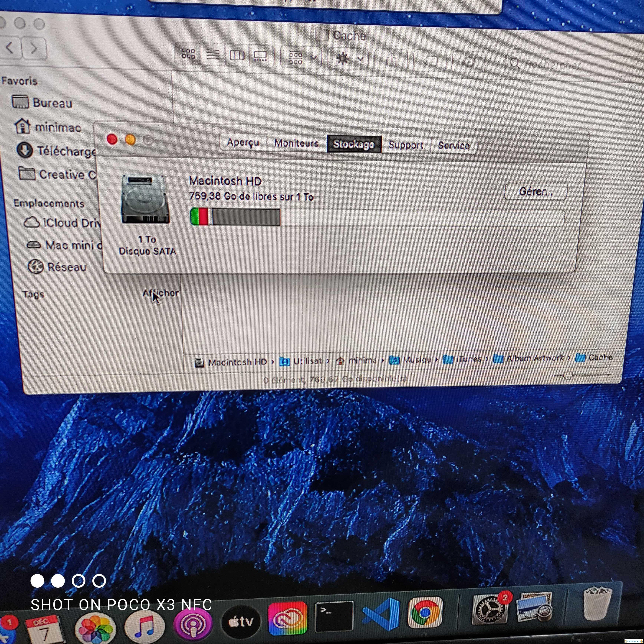The width and height of the screenshot is (644, 644).
Task: Open Podcasts from the Dock
Action: (193, 625)
